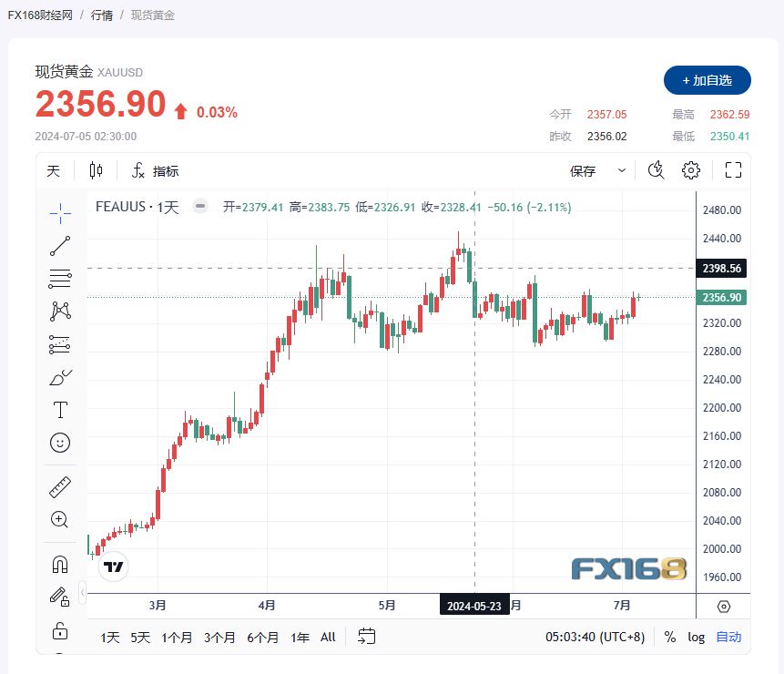Select the text annotation tool

click(x=60, y=410)
